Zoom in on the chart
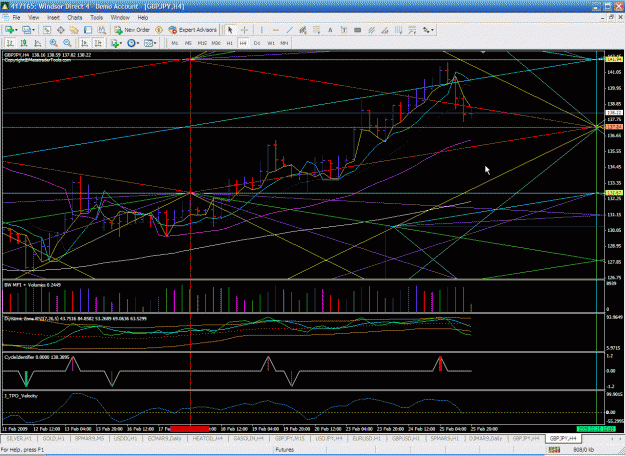 click(x=53, y=43)
